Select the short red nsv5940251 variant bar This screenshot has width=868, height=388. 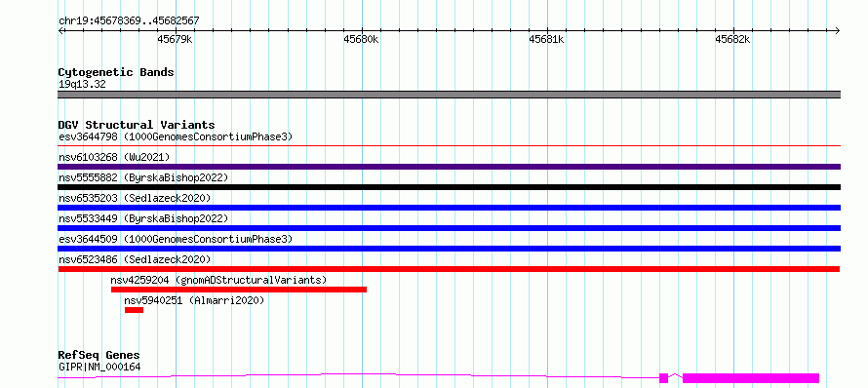click(x=134, y=310)
